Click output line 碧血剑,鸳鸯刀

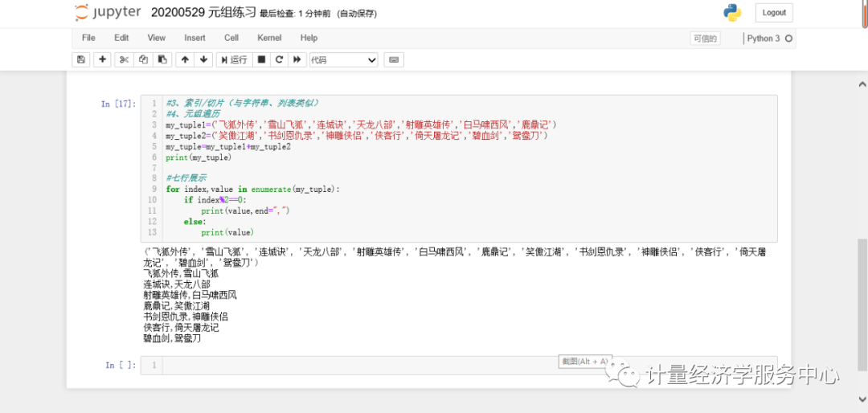[172, 338]
